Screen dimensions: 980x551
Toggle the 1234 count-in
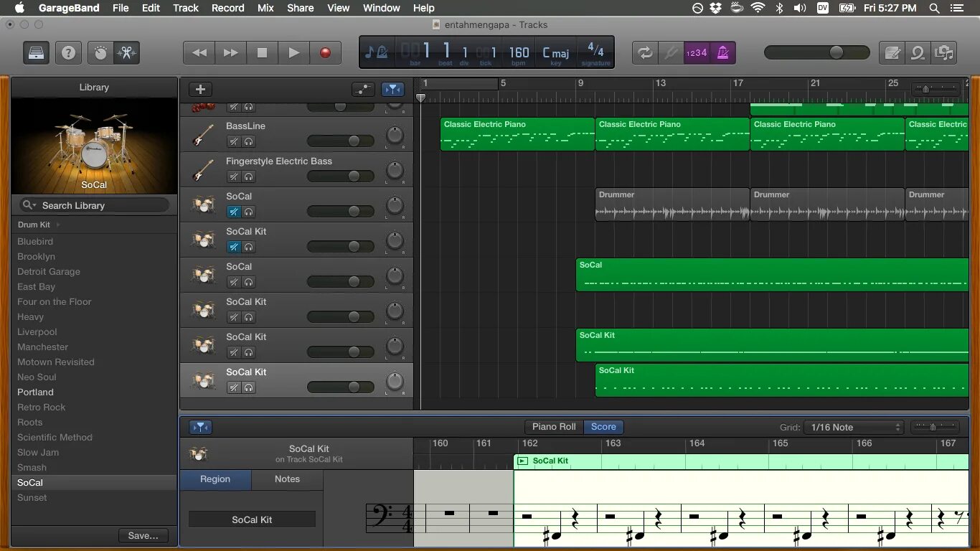tap(696, 52)
